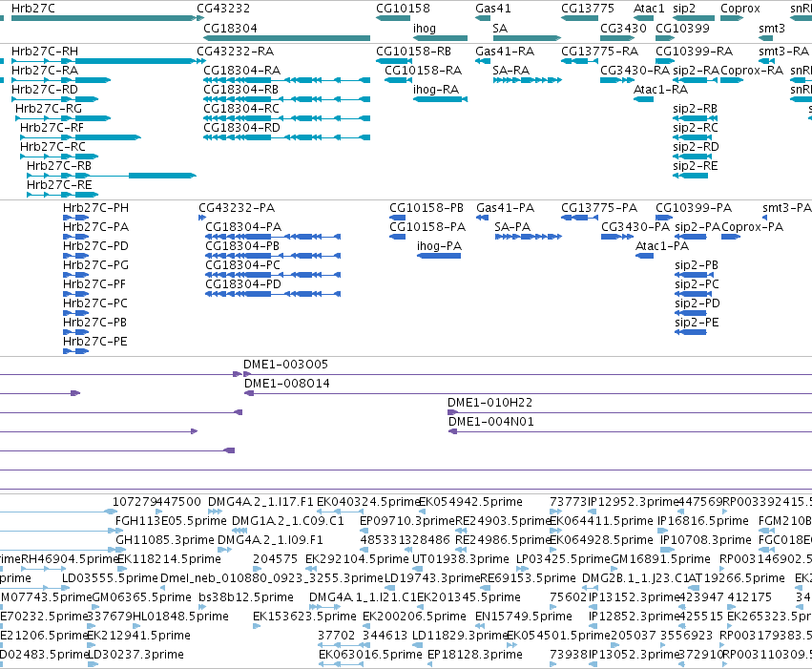Click the Hrb27C gene label

click(33, 9)
